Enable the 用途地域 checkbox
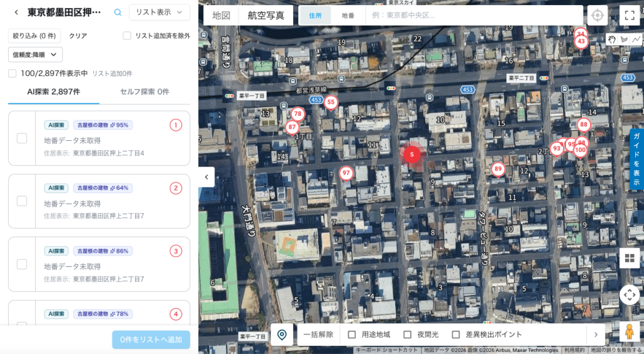Screen dimensions: 644x354 [x=352, y=335]
